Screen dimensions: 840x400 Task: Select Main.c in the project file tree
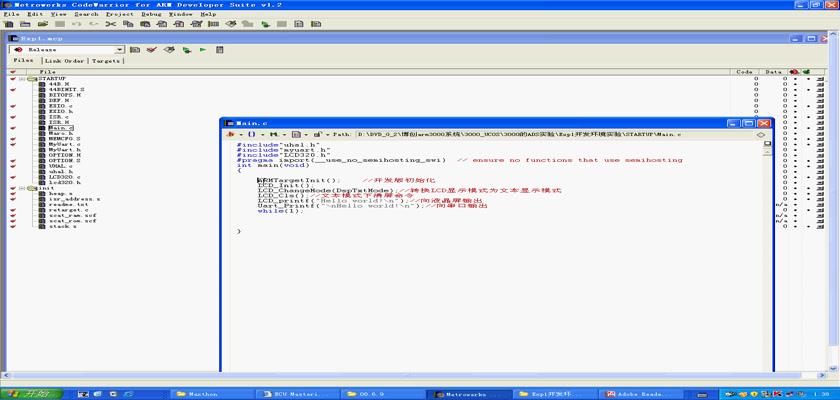tap(61, 128)
